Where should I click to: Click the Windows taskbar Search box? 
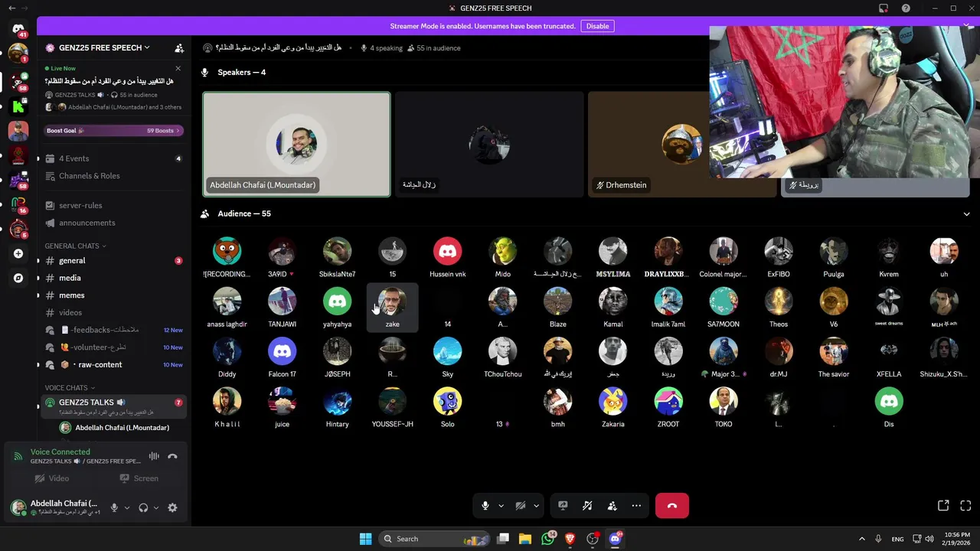tap(434, 539)
